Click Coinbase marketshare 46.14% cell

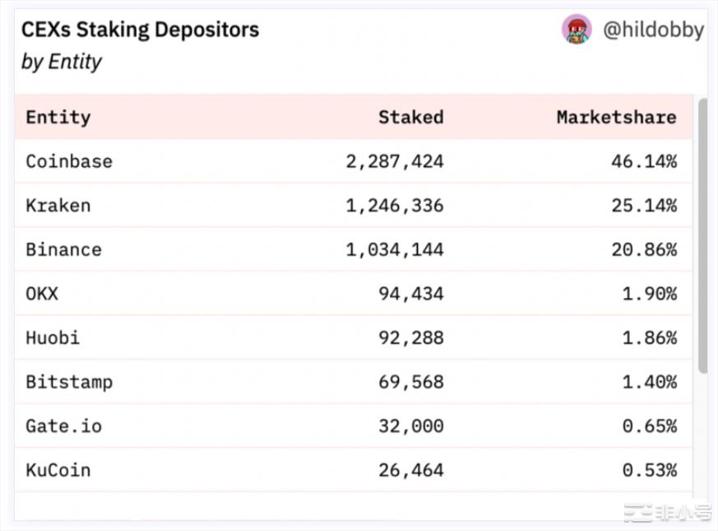[x=643, y=161]
